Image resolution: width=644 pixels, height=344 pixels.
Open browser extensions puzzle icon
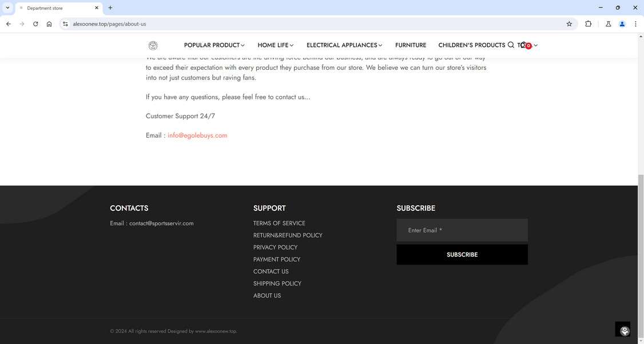[588, 24]
